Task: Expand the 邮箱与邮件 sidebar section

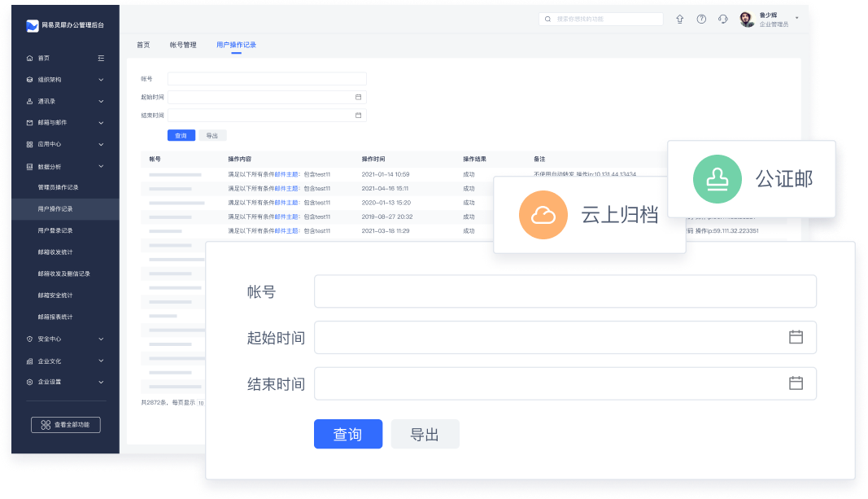Action: 101,123
